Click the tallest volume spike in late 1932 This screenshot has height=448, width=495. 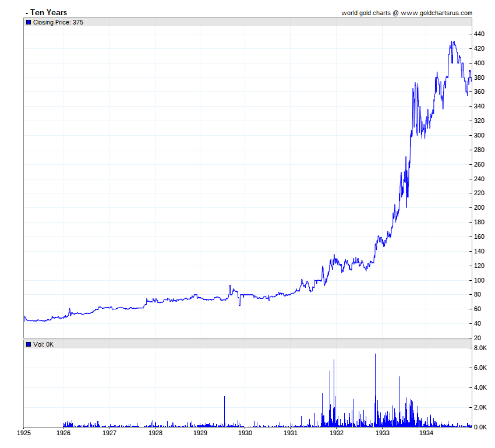[375, 355]
